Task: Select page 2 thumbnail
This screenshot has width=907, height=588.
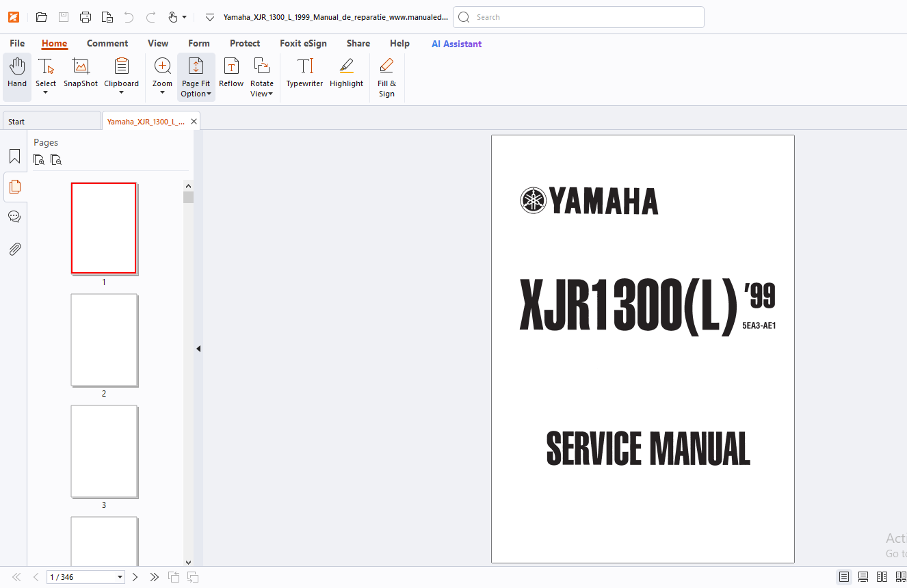Action: point(104,340)
